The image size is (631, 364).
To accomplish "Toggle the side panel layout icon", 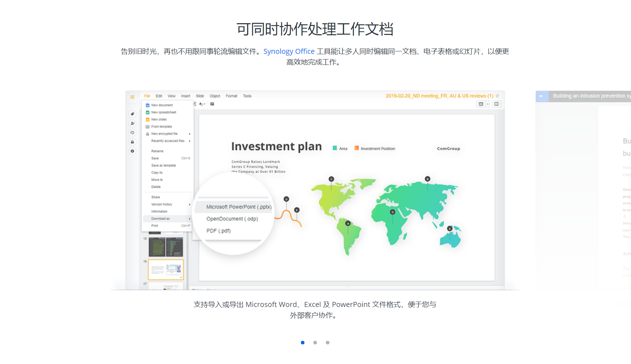I will [496, 104].
